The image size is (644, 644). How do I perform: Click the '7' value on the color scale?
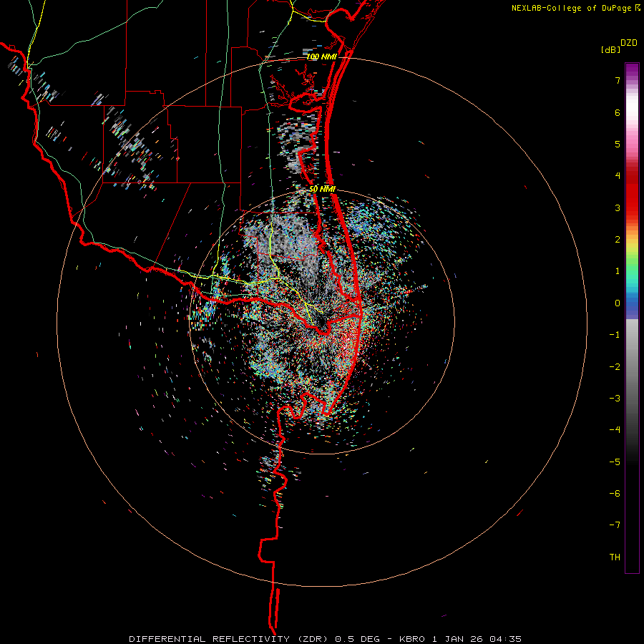(618, 80)
